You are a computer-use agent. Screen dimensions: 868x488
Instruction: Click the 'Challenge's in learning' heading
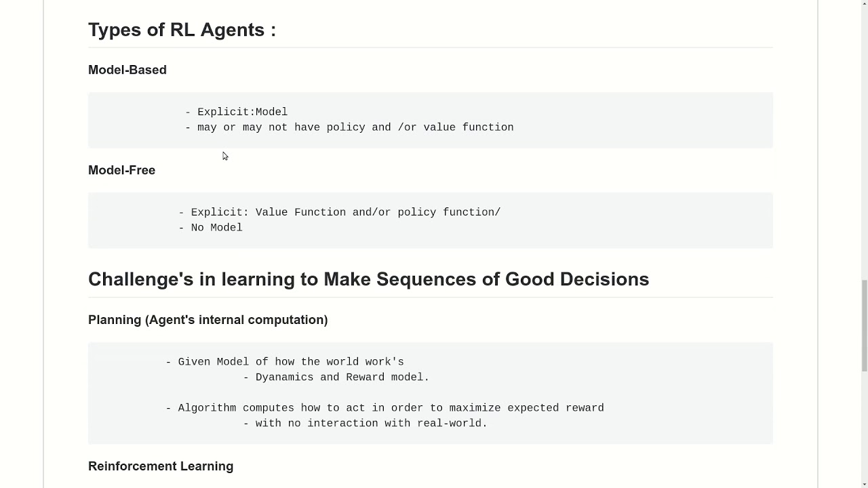point(368,279)
